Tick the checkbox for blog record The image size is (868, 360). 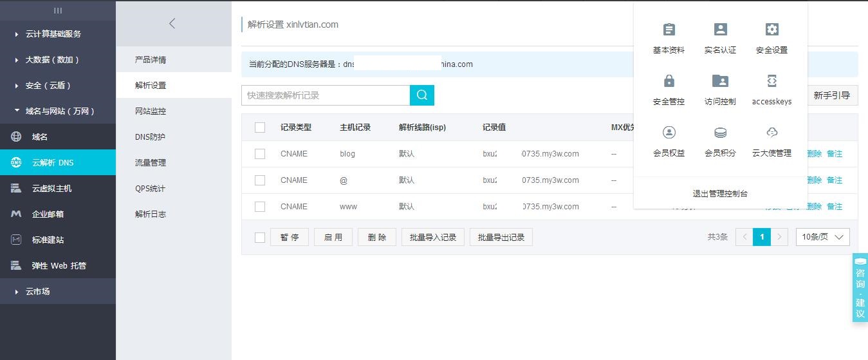pos(260,154)
